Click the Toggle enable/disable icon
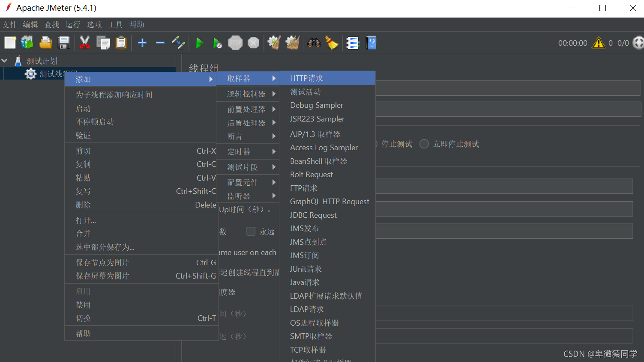The height and width of the screenshot is (362, 644). 178,43
